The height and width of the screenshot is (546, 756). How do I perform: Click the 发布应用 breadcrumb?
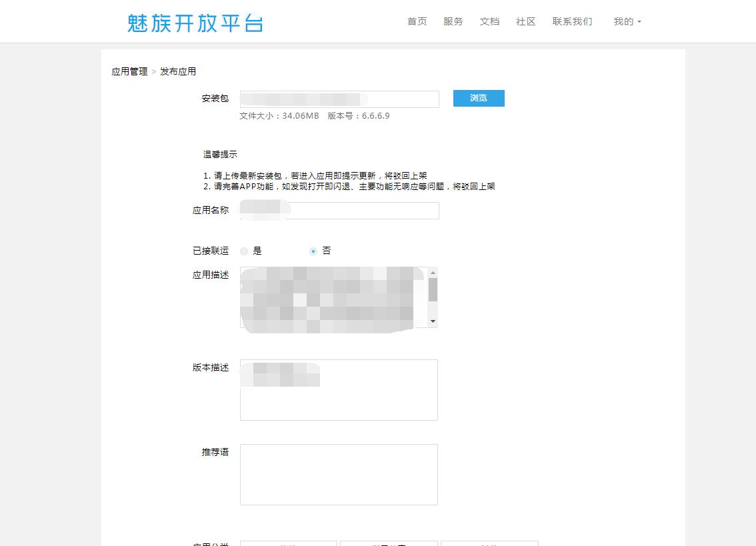(x=178, y=71)
